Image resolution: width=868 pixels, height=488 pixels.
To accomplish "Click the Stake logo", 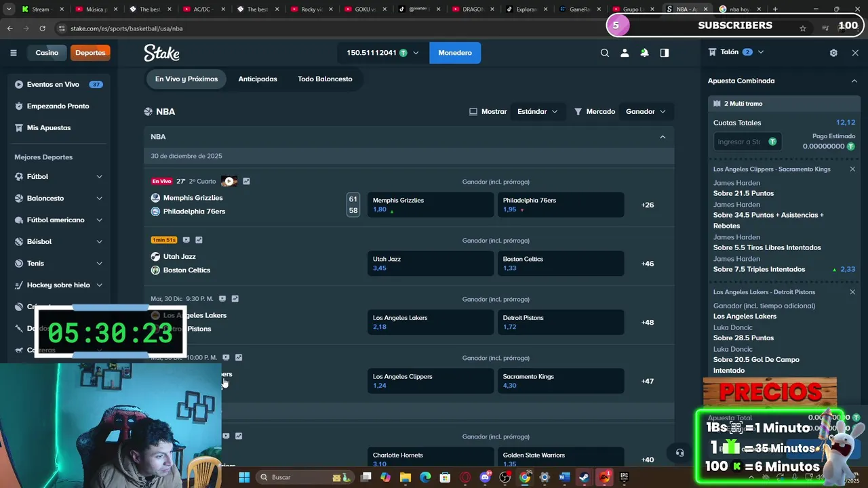I will [161, 53].
